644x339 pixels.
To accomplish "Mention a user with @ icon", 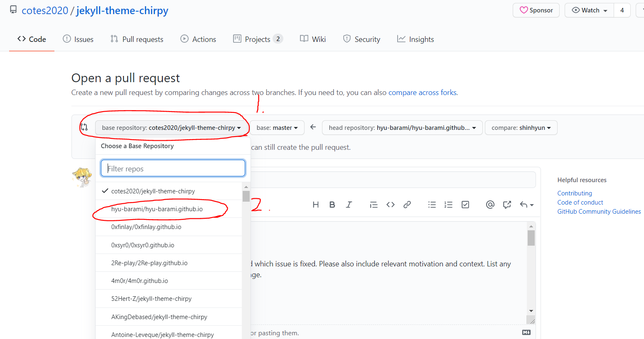I will 490,205.
